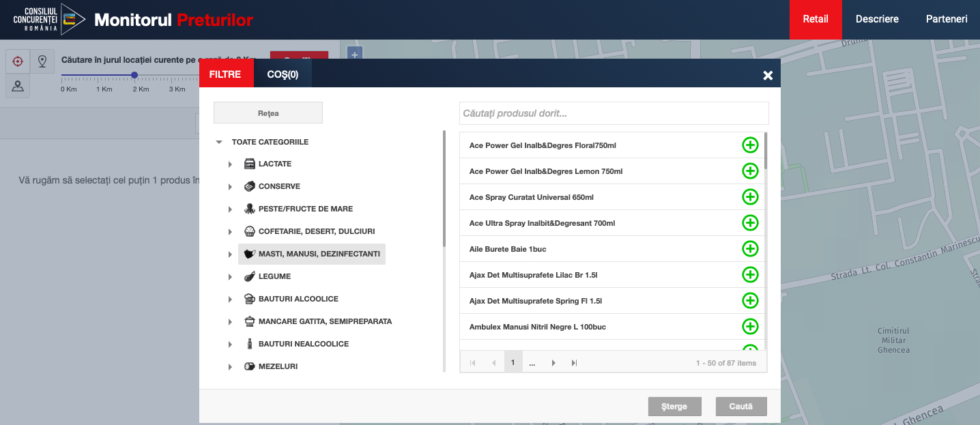Select the TOATE CATEGORIILE label
This screenshot has width=980, height=425.
pos(270,142)
